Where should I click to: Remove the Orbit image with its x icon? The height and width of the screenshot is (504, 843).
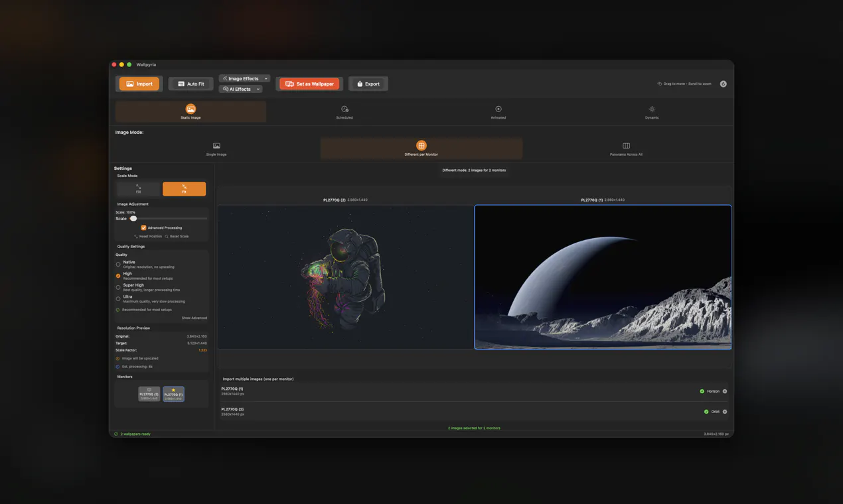point(725,412)
